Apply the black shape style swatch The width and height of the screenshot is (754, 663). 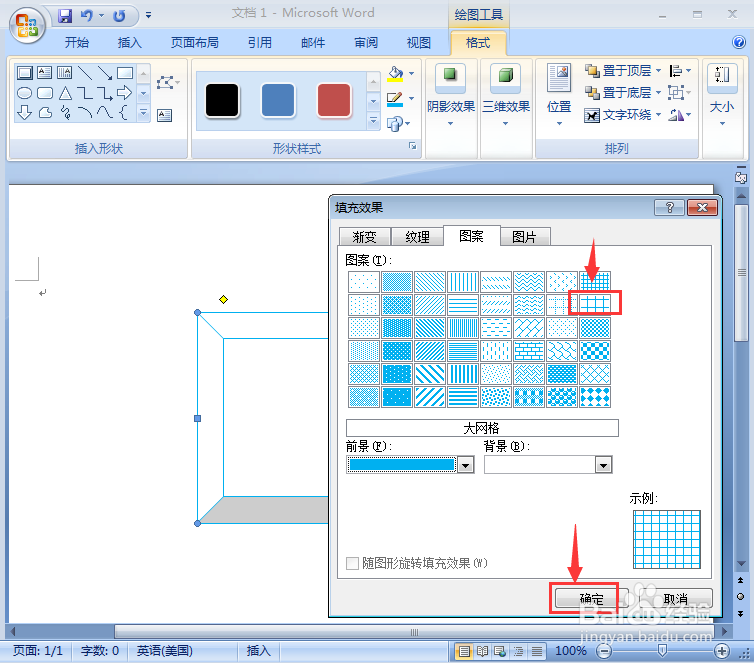tap(222, 100)
